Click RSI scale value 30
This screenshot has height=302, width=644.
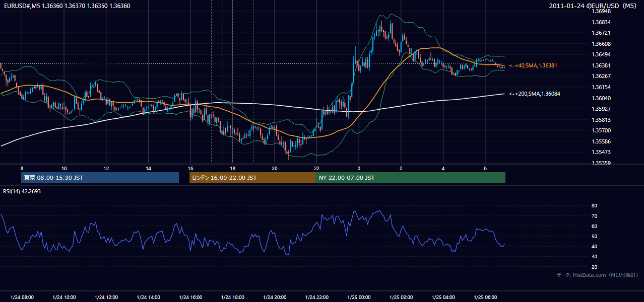(595, 257)
